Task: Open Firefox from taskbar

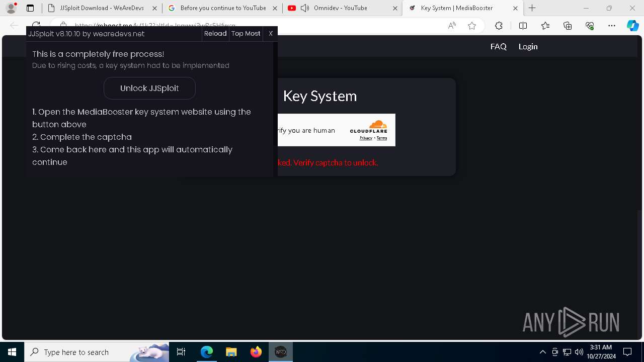Action: tap(256, 352)
